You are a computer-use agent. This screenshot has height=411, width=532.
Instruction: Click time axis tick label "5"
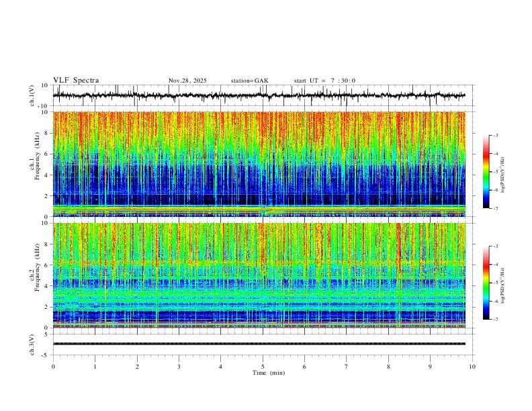[x=263, y=367]
